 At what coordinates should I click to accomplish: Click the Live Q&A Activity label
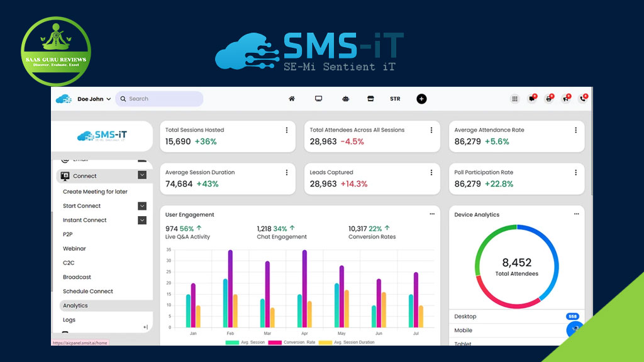point(187,237)
